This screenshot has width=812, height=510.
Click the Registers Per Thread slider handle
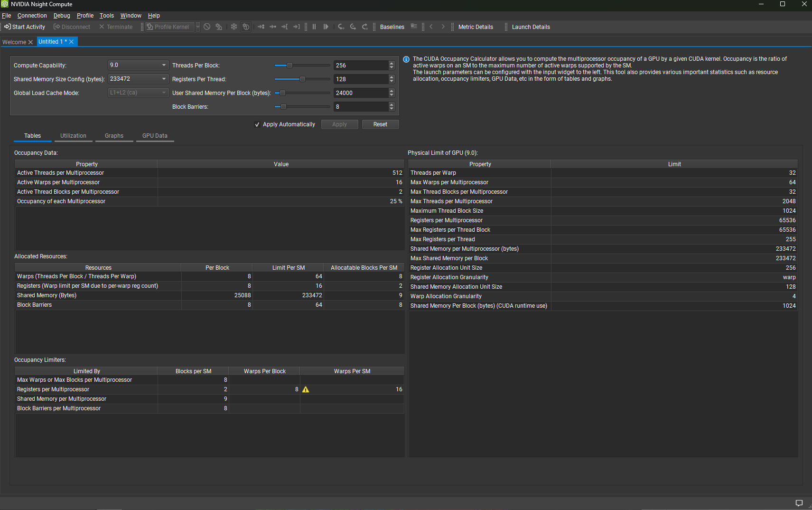point(302,79)
